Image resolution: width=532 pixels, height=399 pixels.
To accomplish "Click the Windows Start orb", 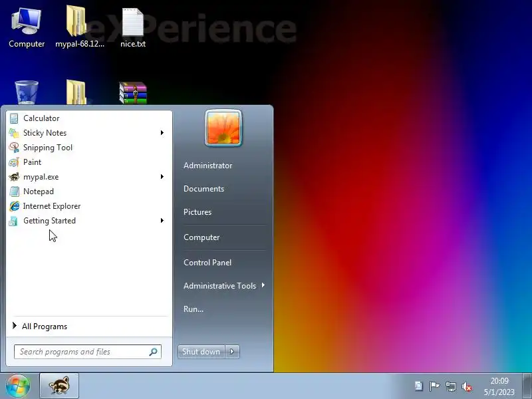I will click(x=18, y=386).
